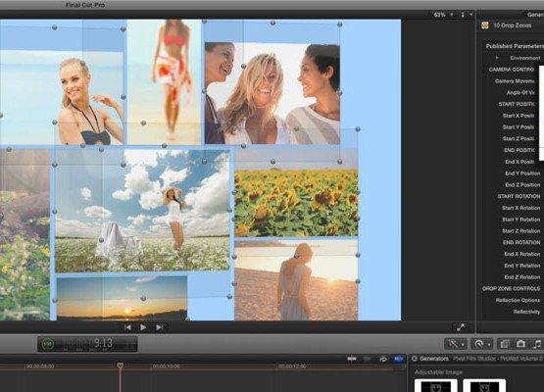The width and height of the screenshot is (544, 392).
Task: Select the blonde woman swimsuit drop zone
Action: tap(62, 97)
